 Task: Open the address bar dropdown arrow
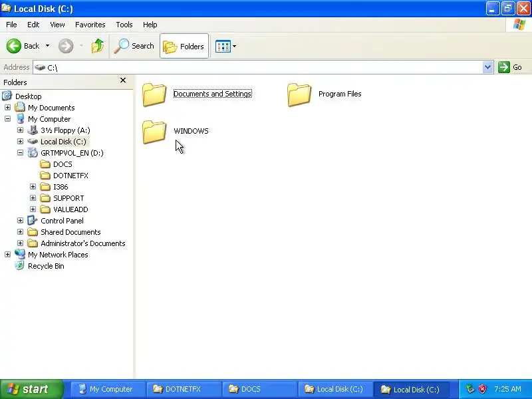point(487,67)
